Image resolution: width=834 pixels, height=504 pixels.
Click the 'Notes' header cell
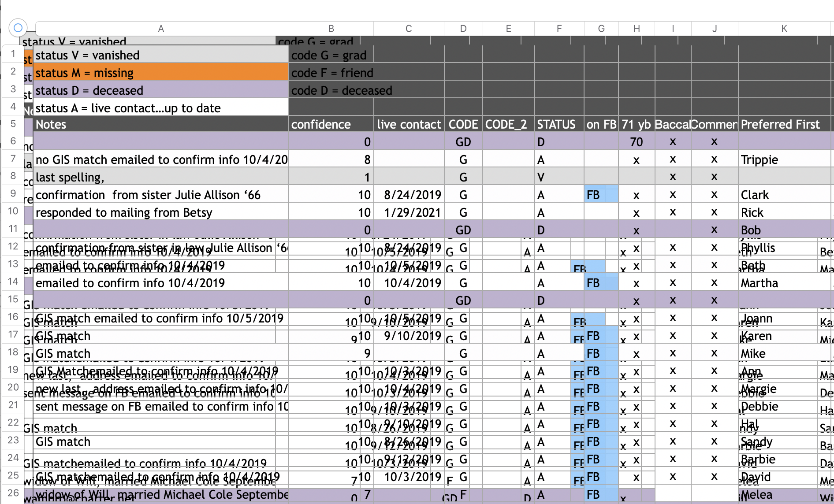pos(161,124)
